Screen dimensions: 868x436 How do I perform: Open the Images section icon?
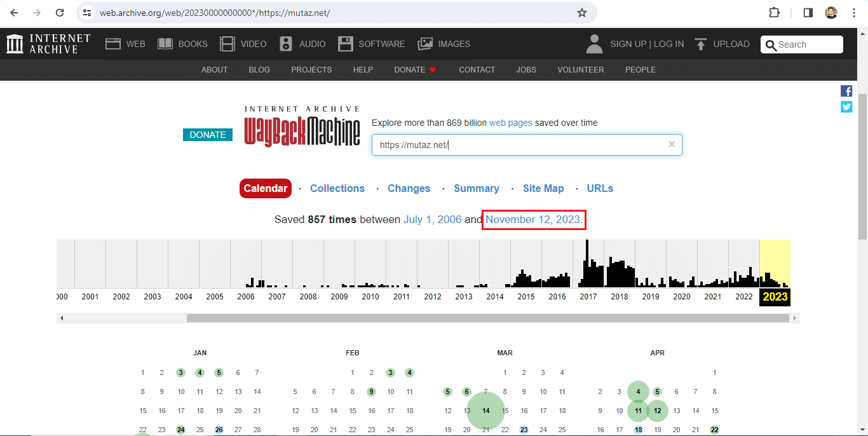click(x=425, y=44)
